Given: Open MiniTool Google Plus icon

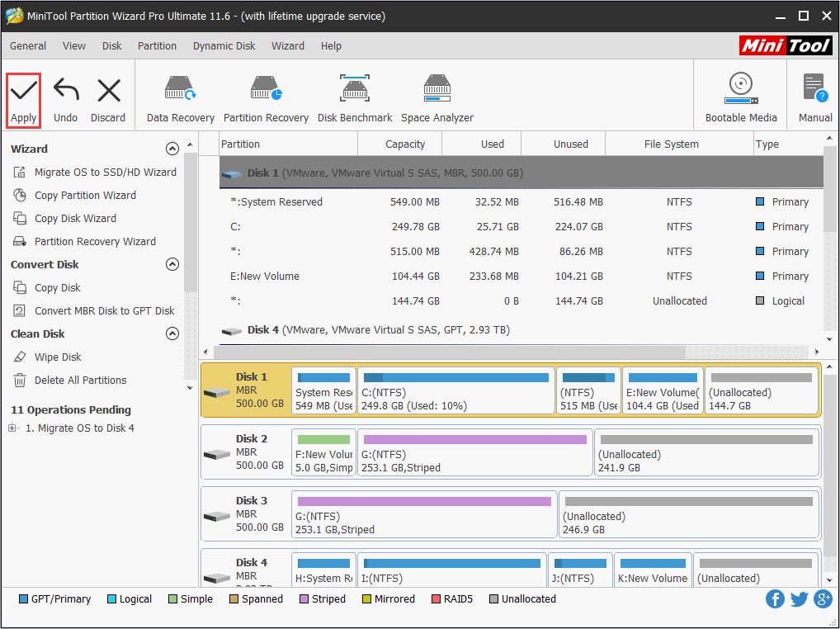Looking at the screenshot, I should [823, 598].
